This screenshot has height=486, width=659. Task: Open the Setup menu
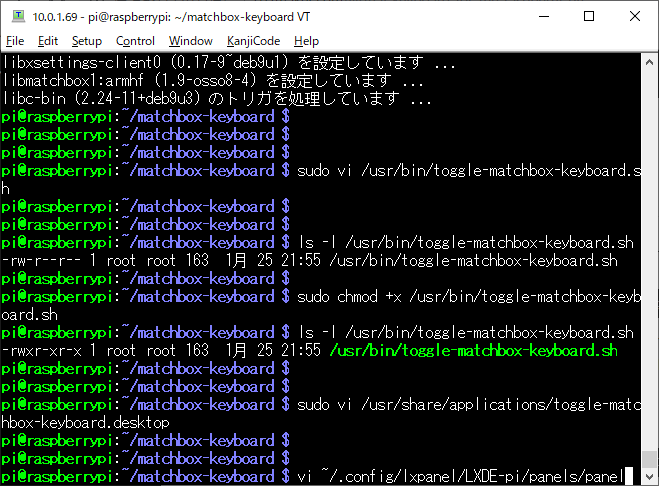coord(87,41)
